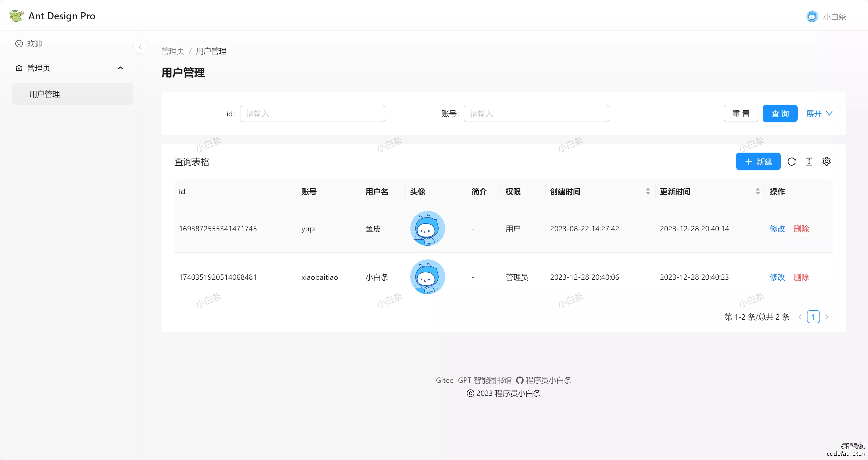
Task: Click id 1693872555341471745
Action: (x=218, y=229)
